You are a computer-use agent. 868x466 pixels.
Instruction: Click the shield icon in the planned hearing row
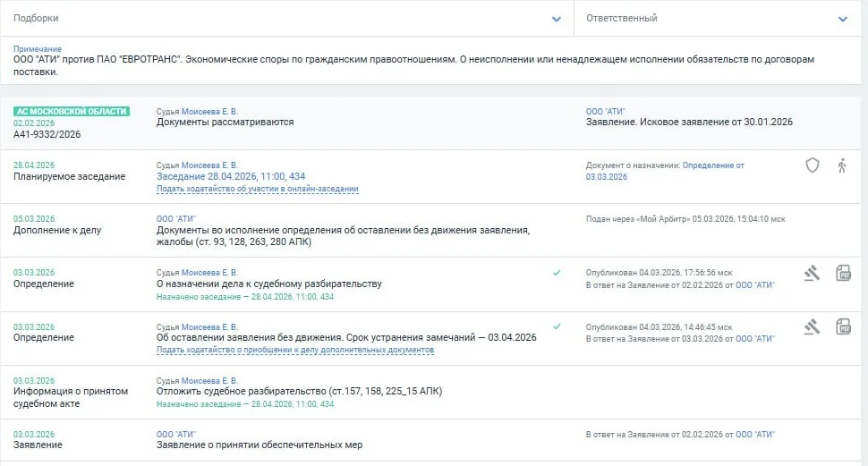tap(813, 165)
